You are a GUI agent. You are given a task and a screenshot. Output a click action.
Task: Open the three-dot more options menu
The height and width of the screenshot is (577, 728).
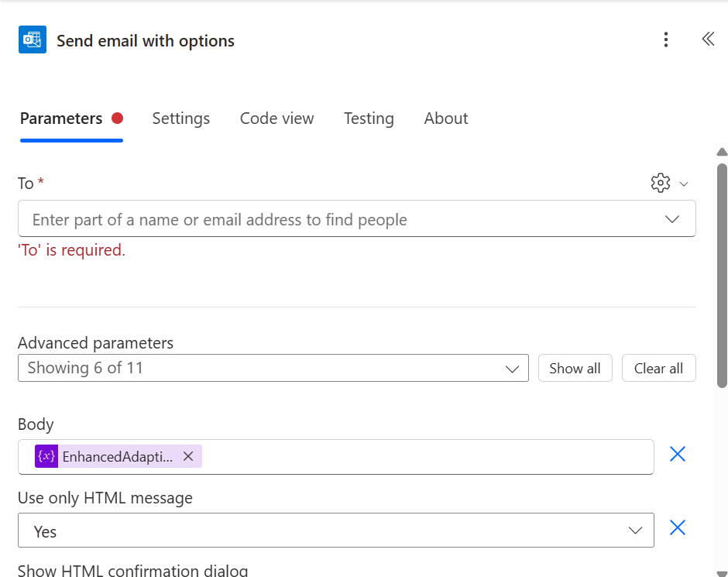click(666, 39)
